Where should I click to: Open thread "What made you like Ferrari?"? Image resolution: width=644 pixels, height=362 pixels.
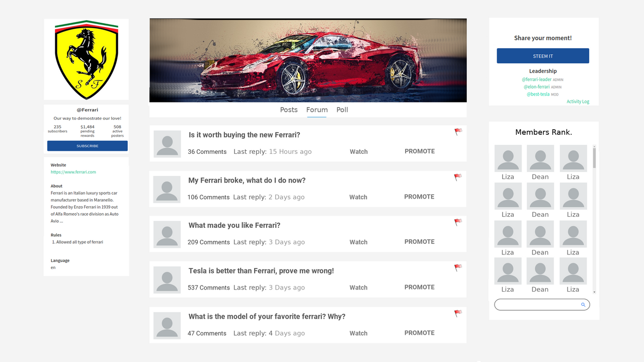coord(234,225)
